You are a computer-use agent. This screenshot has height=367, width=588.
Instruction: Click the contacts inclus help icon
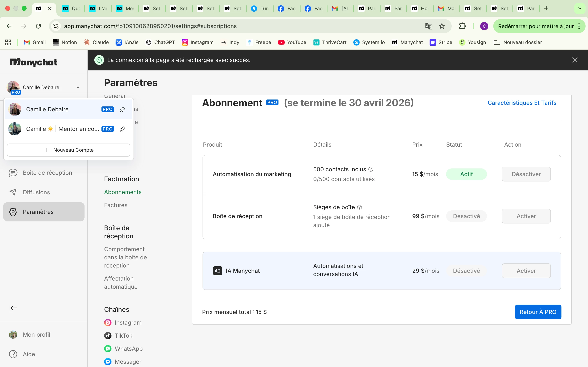coord(371,169)
